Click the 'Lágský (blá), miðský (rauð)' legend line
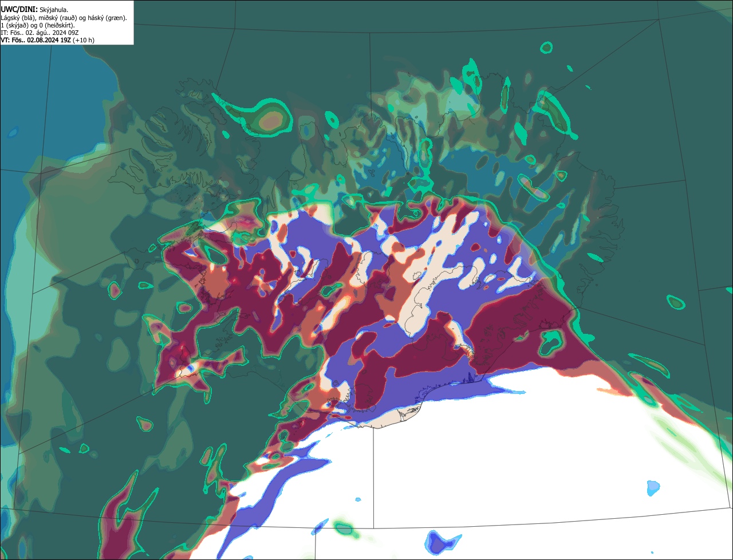 click(64, 18)
